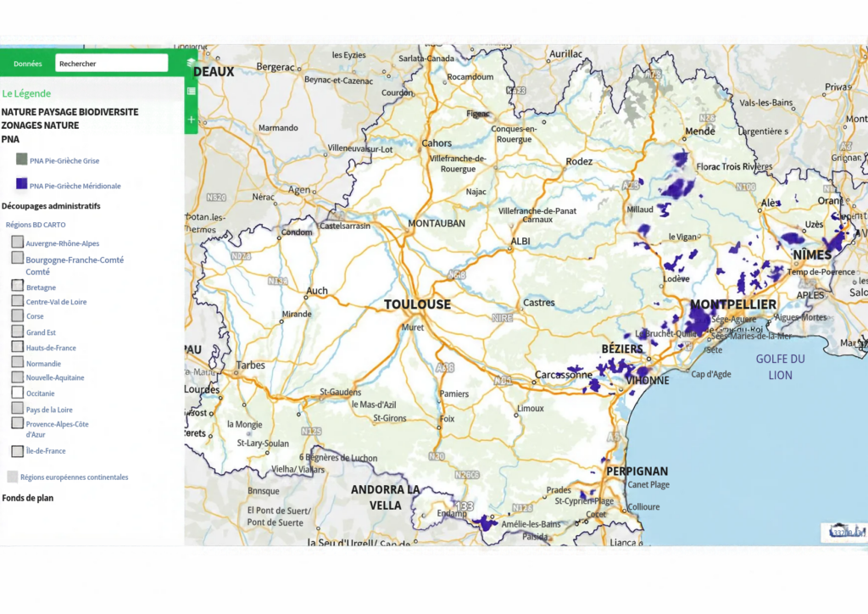Image resolution: width=868 pixels, height=614 pixels.
Task: Expand the Fonds de plan section
Action: click(x=28, y=498)
